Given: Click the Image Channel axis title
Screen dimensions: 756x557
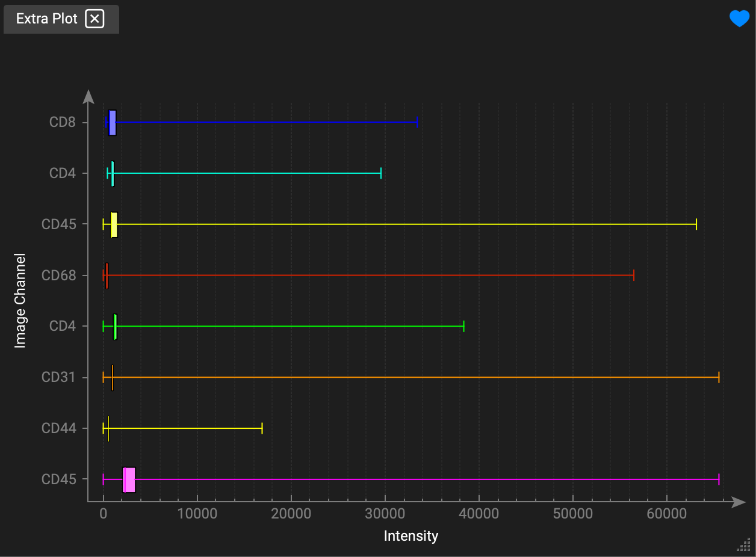Looking at the screenshot, I should click(x=20, y=301).
